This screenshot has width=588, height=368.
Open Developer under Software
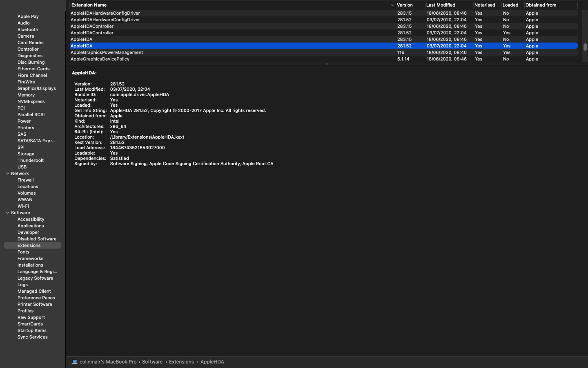click(28, 232)
